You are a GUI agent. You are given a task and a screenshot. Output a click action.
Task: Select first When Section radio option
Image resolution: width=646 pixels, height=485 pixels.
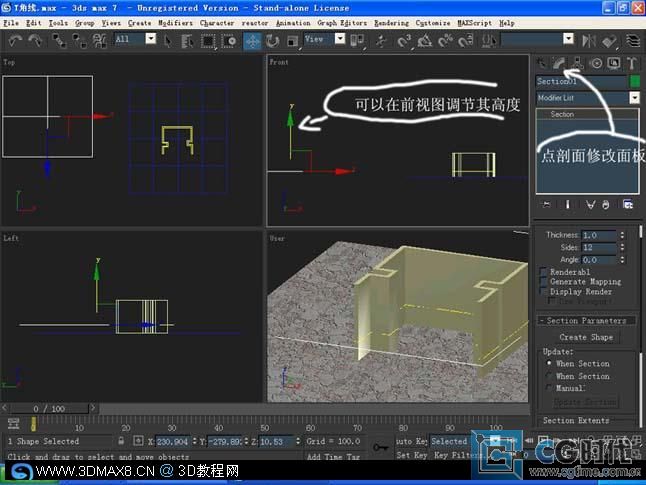549,363
